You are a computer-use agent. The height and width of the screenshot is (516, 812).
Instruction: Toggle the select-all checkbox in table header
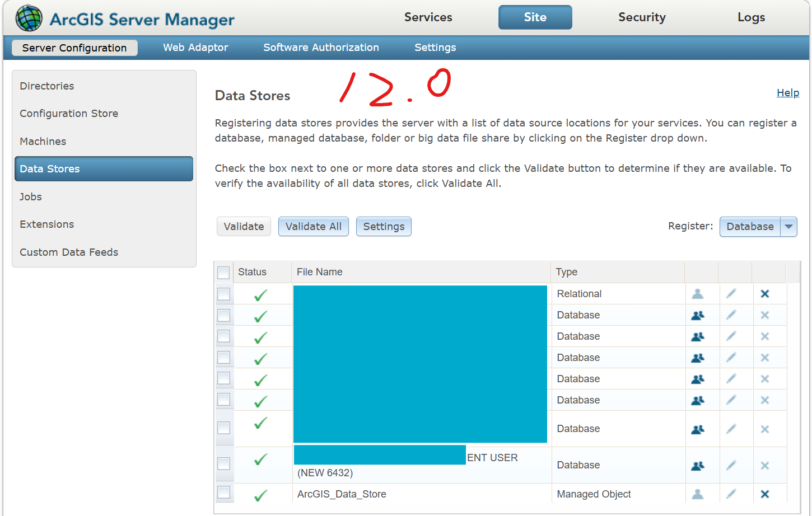click(x=223, y=273)
